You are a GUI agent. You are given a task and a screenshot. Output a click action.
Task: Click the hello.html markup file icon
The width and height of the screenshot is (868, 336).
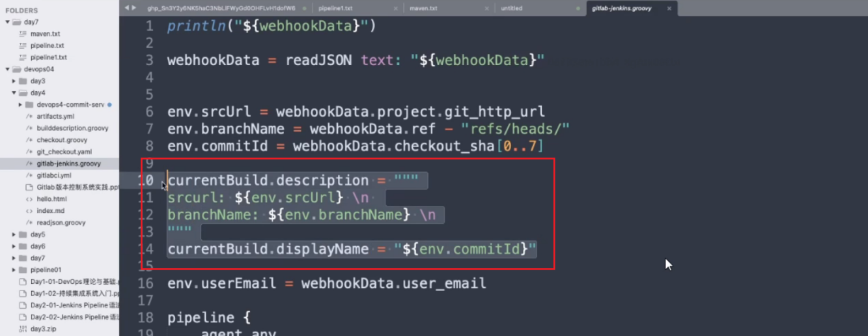tap(29, 199)
